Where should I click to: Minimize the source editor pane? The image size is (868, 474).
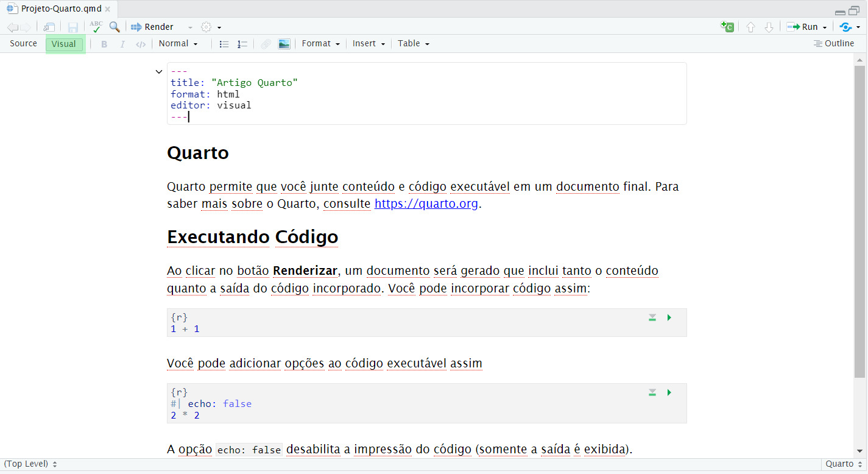pos(840,12)
